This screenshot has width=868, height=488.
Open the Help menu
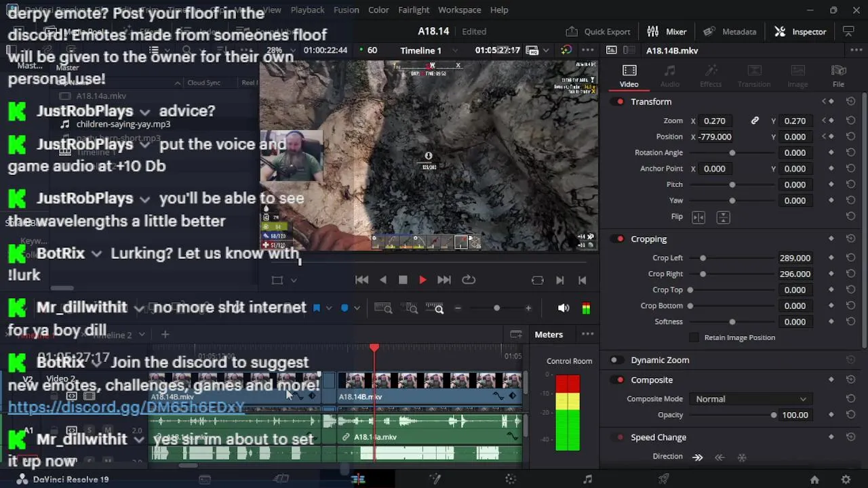pos(499,9)
